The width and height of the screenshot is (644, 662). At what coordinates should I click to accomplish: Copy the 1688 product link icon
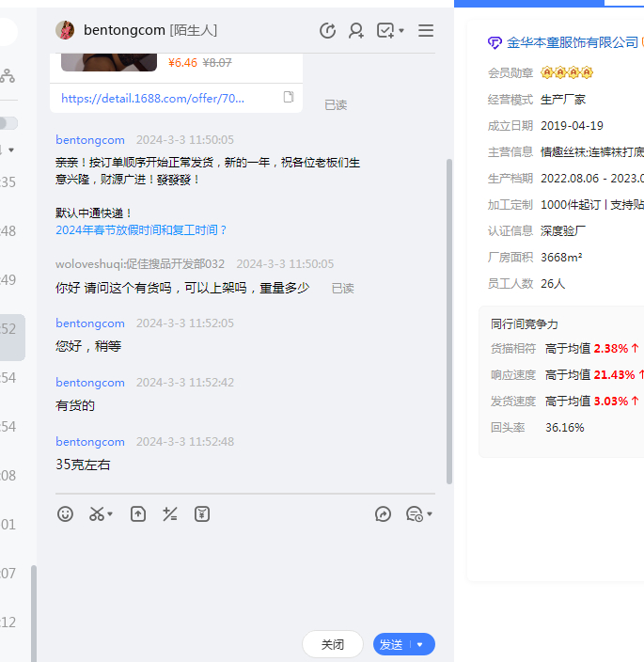pyautogui.click(x=289, y=97)
